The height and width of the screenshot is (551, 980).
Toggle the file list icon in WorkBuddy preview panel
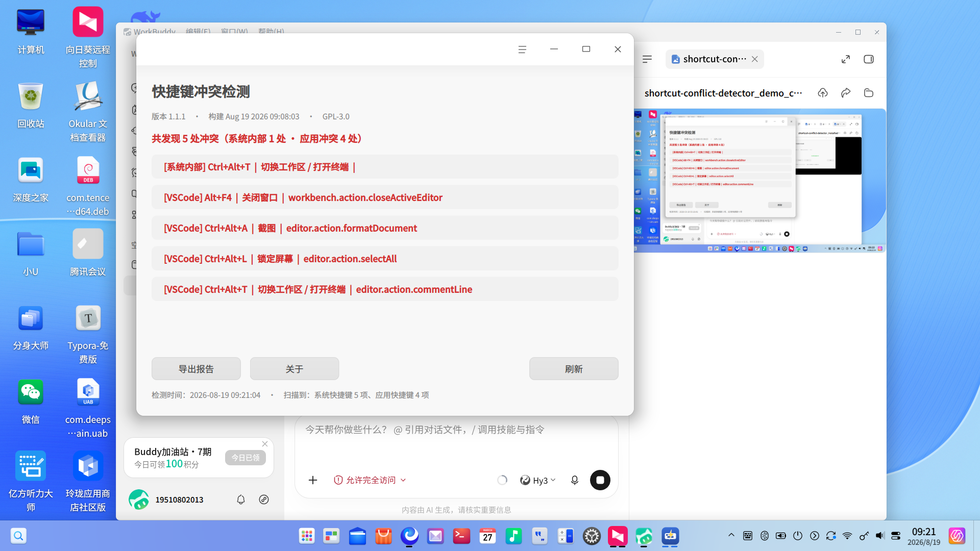pos(647,59)
